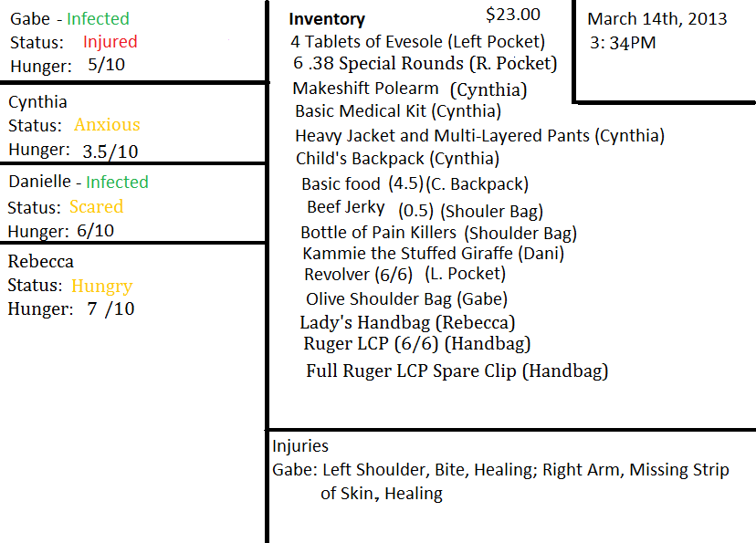Screen dimensions: 756x543
Task: Click the Revolver (6/6) item
Action: (x=404, y=274)
